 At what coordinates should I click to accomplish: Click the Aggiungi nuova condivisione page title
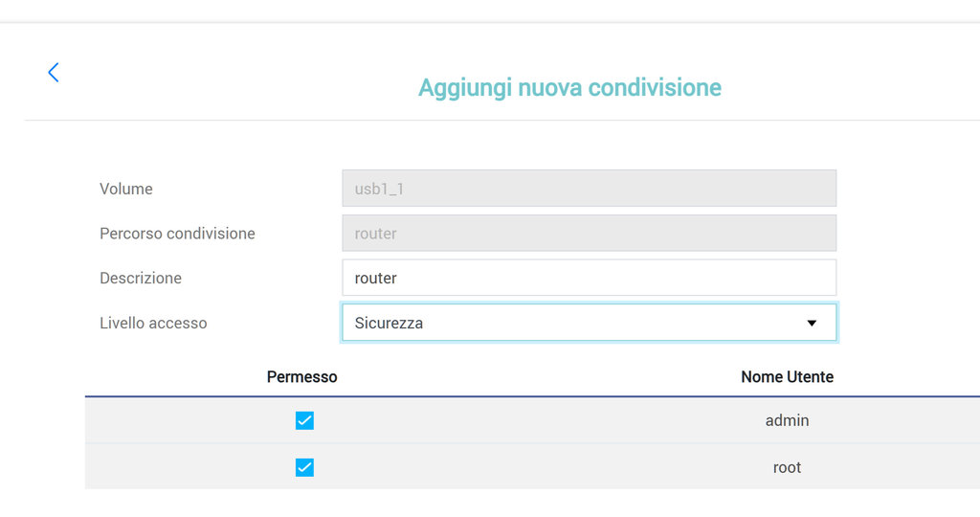coord(569,88)
